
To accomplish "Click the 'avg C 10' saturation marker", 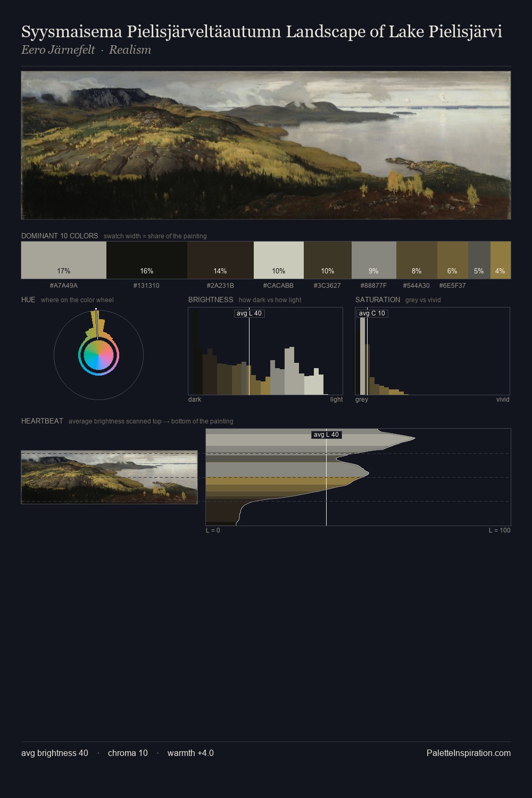I will pos(372,313).
